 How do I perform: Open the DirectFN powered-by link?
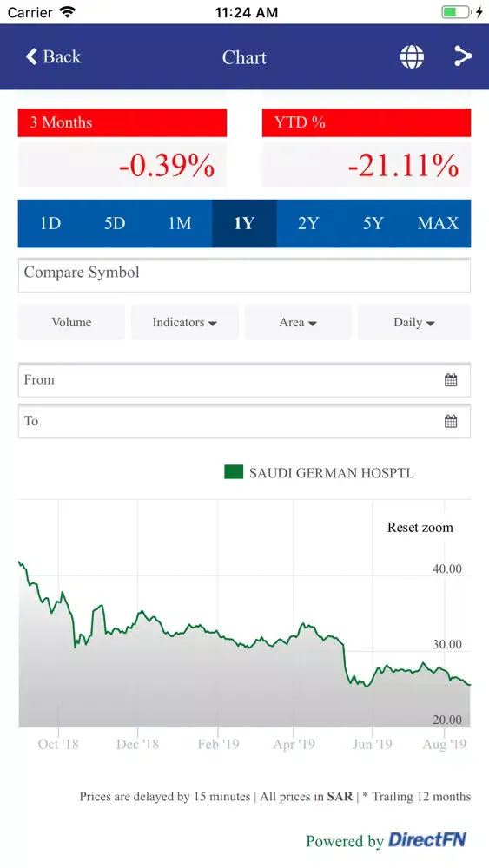coord(427,839)
